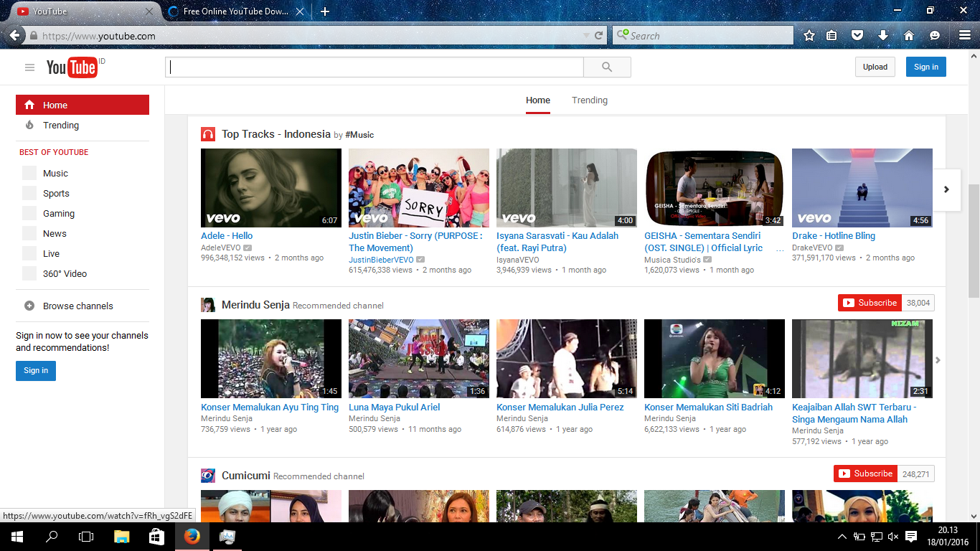This screenshot has width=980, height=551.
Task: Click the 360° Video sidebar icon
Action: click(29, 273)
